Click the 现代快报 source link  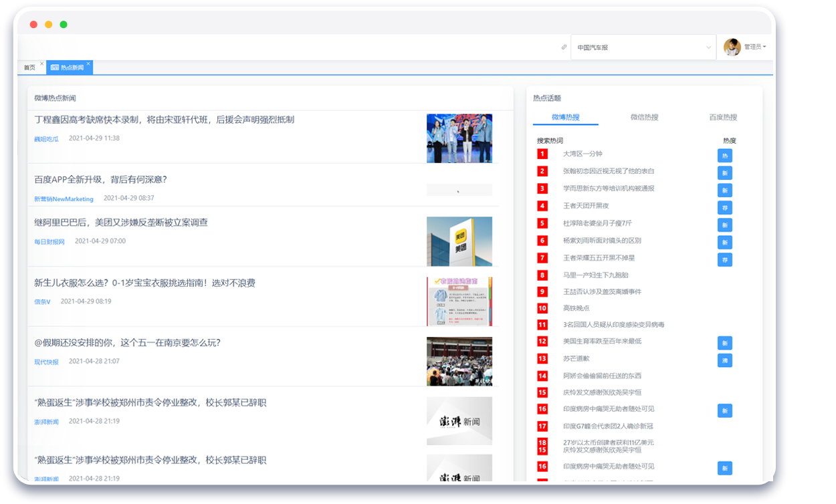pos(47,362)
